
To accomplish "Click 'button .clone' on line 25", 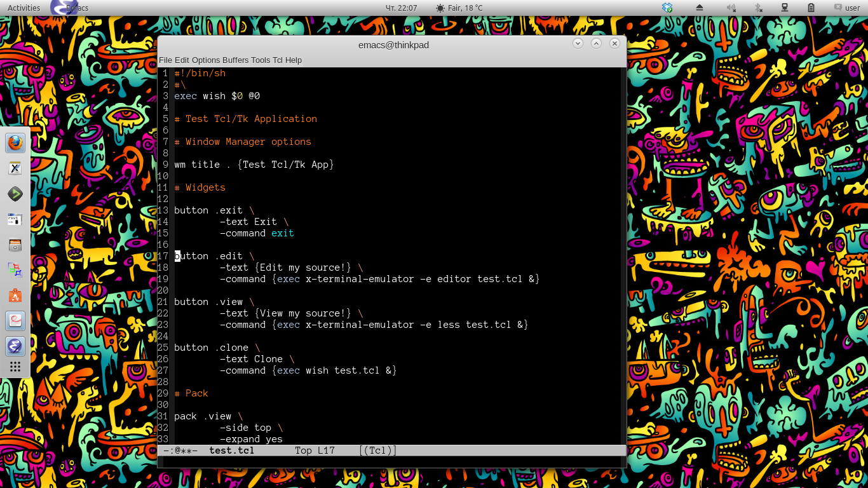I will tap(212, 348).
